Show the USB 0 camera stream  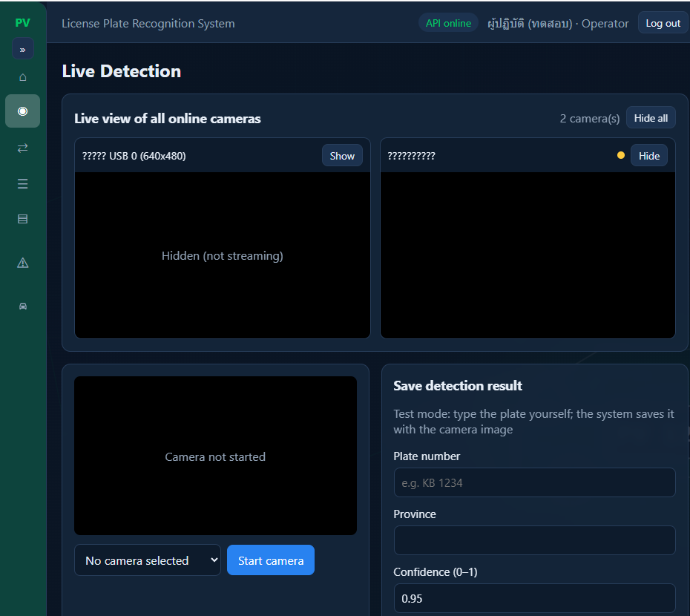tap(342, 156)
